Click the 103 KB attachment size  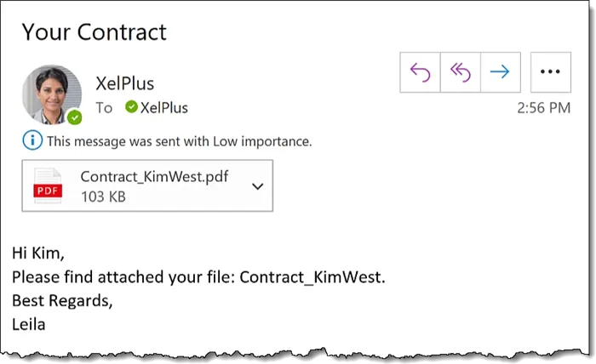pos(102,196)
